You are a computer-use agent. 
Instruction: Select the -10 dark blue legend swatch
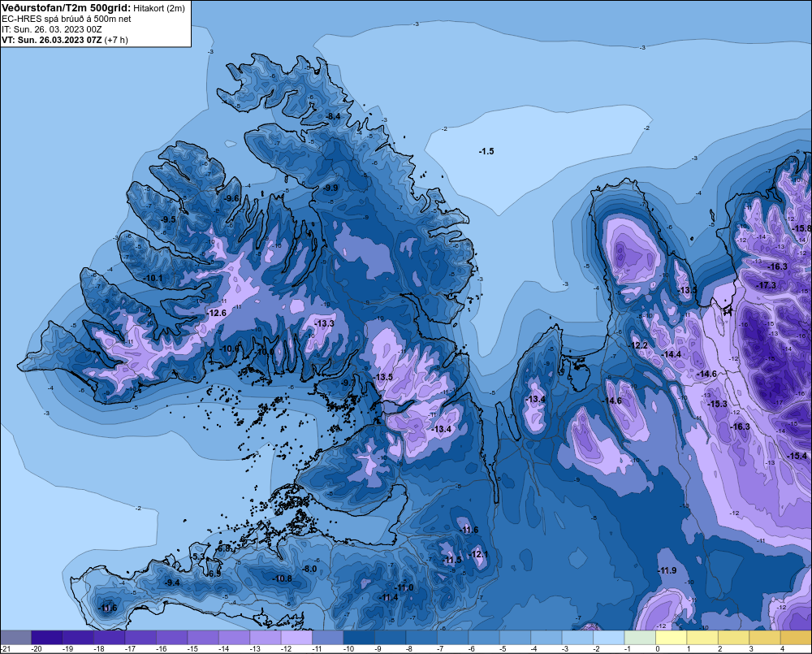359,637
